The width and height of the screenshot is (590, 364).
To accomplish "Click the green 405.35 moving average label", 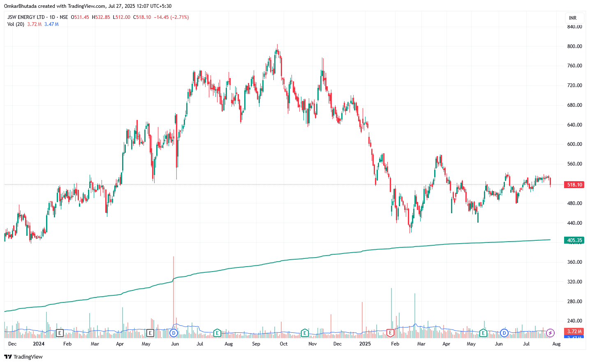I will click(x=574, y=240).
